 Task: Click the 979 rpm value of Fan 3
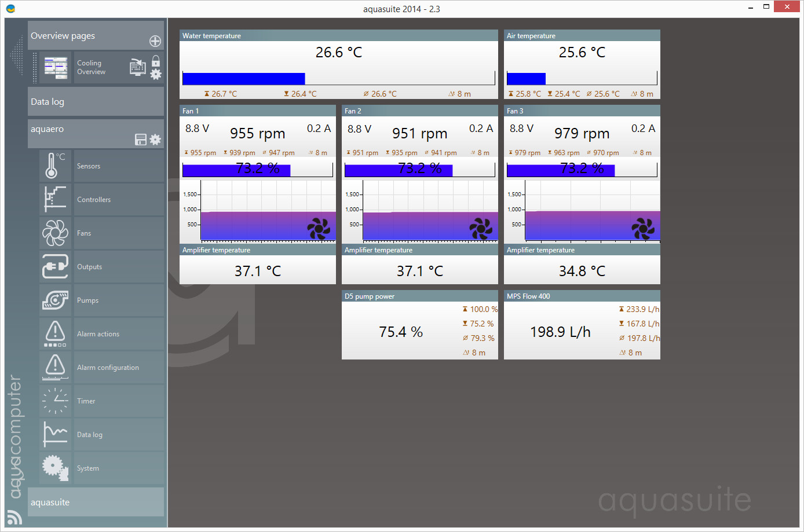[582, 134]
